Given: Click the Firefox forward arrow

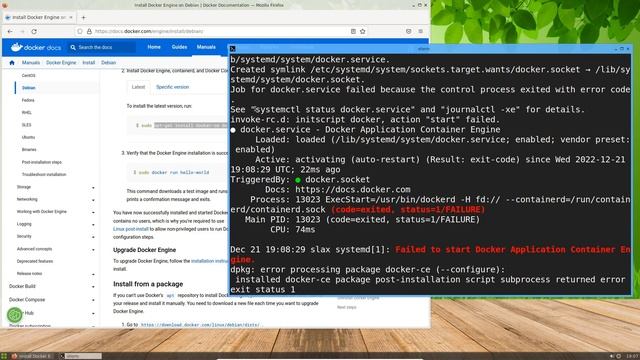Looking at the screenshot, I should (x=22, y=31).
